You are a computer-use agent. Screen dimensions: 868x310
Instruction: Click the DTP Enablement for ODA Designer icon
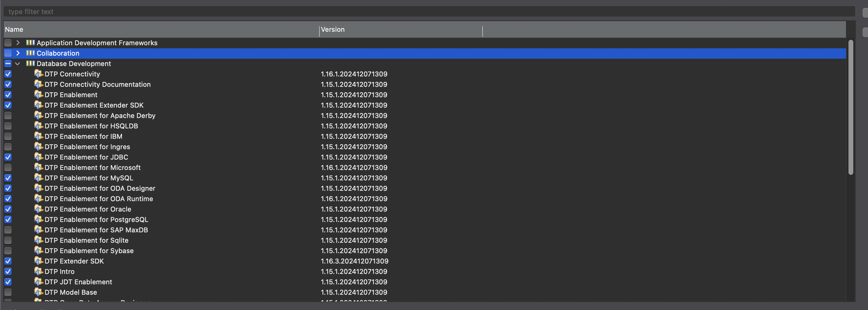pos(39,188)
